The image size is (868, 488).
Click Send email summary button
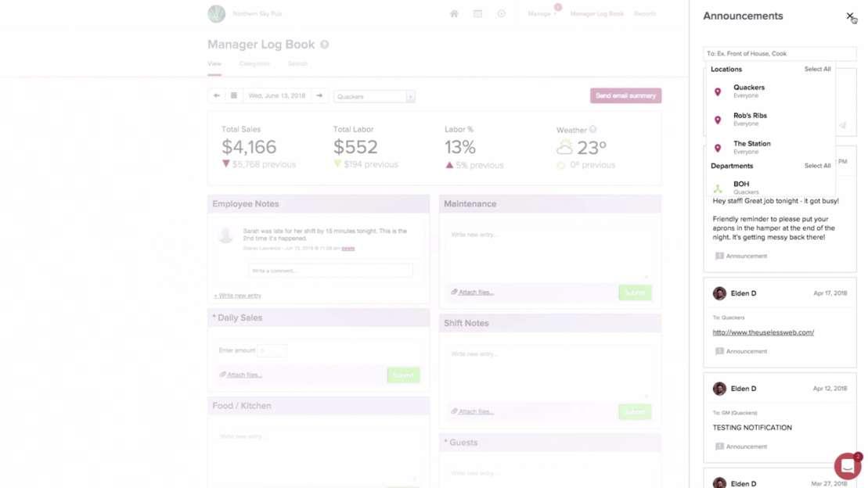(625, 96)
